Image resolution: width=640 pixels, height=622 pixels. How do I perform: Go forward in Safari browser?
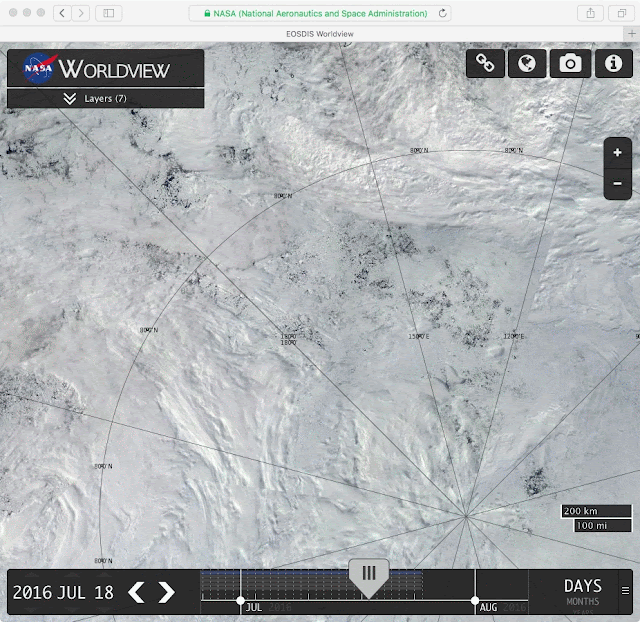81,13
